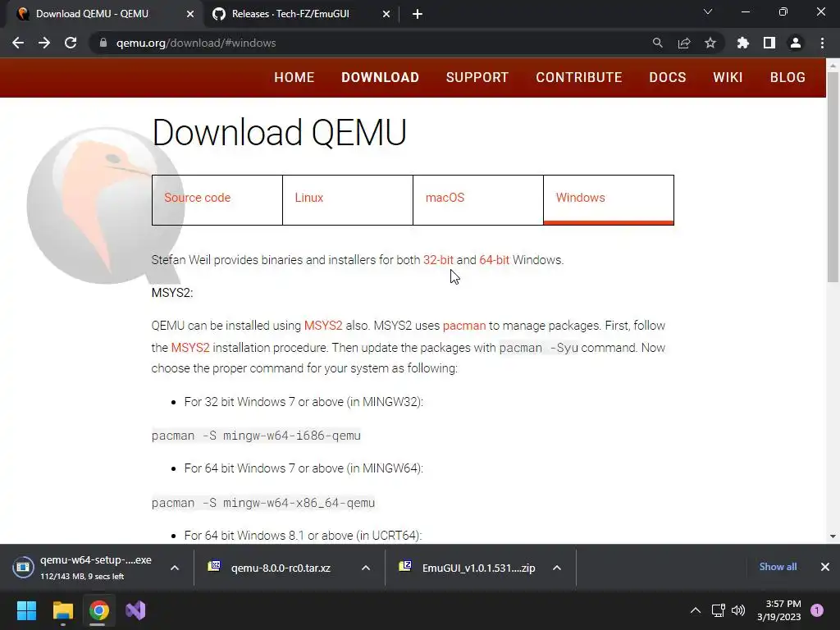This screenshot has width=840, height=630.
Task: Open File Explorer from the taskbar
Action: click(62, 610)
